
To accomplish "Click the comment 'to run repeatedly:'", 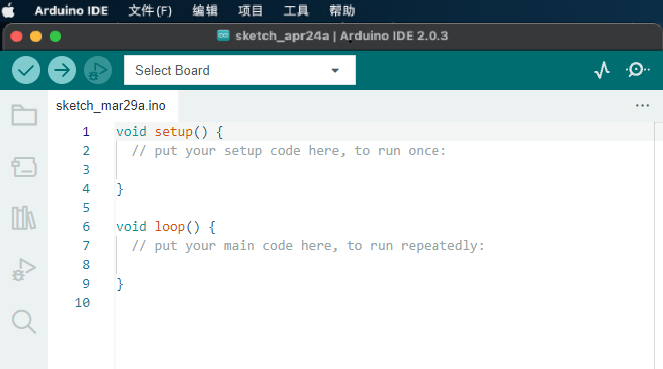I will click(x=416, y=246).
